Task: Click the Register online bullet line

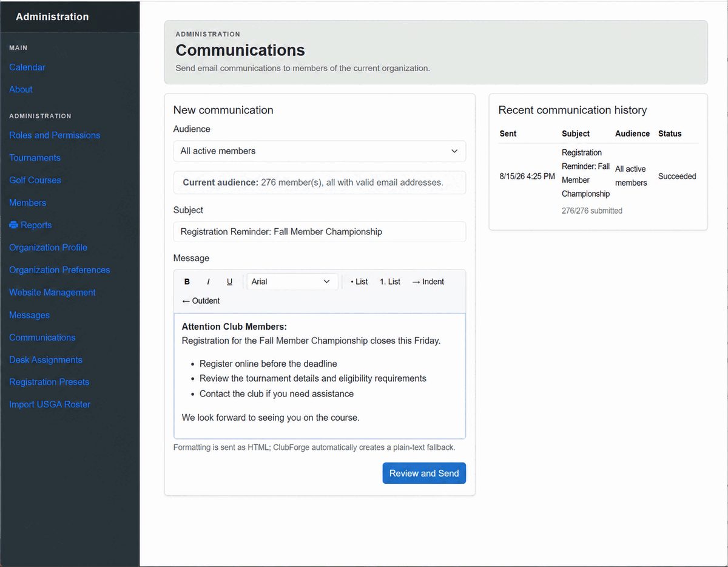Action: [268, 364]
